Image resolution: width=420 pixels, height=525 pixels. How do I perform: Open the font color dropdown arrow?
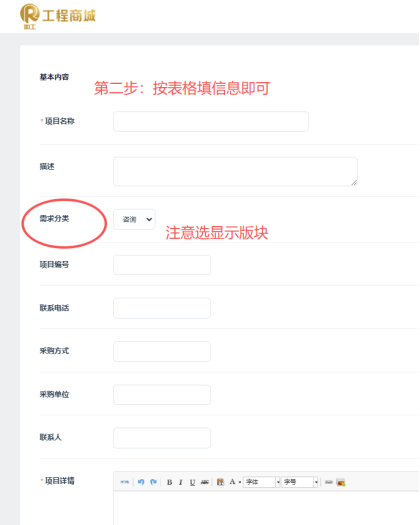(240, 482)
